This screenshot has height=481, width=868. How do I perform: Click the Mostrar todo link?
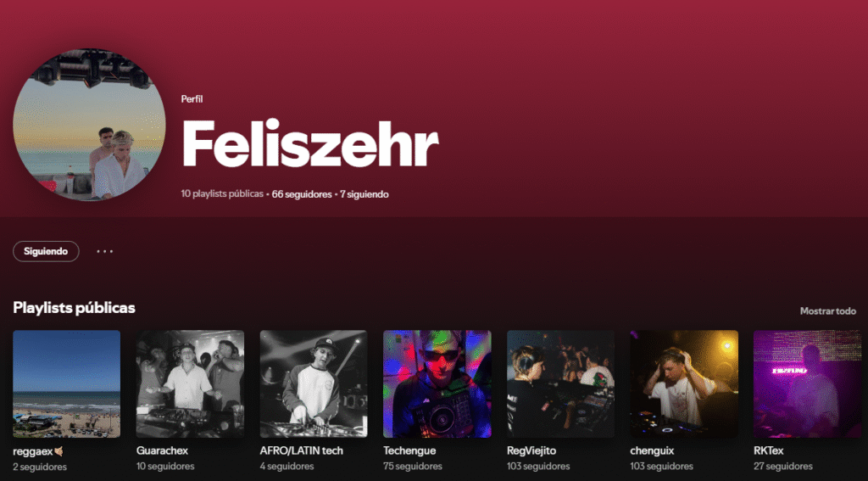coord(827,311)
